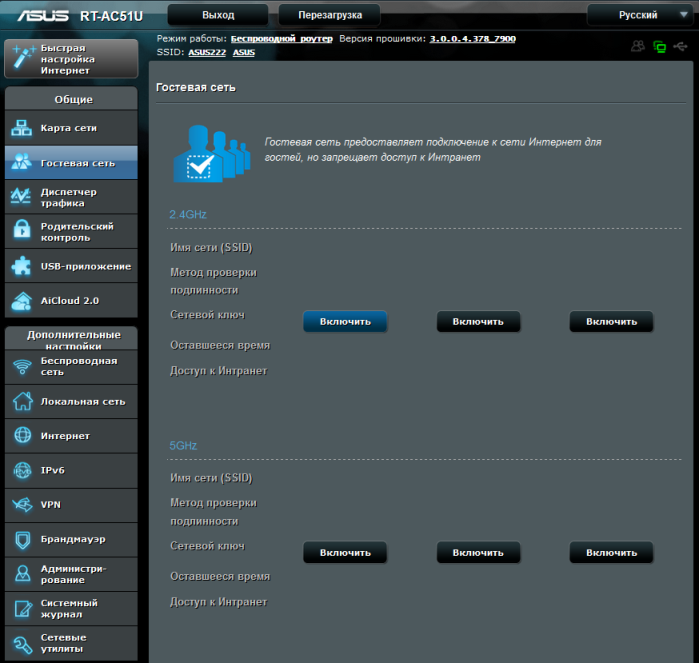Open the Карта сети menu item
The image size is (699, 663).
71,128
